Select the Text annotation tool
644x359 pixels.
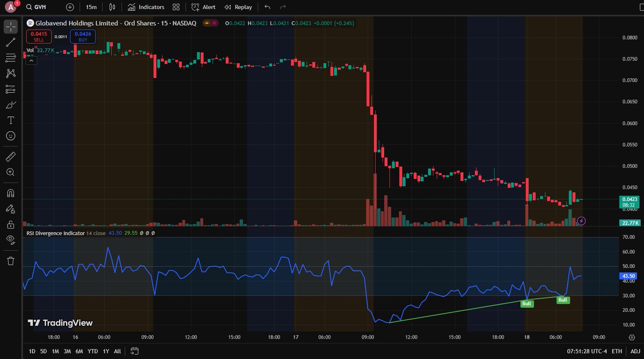(11, 120)
